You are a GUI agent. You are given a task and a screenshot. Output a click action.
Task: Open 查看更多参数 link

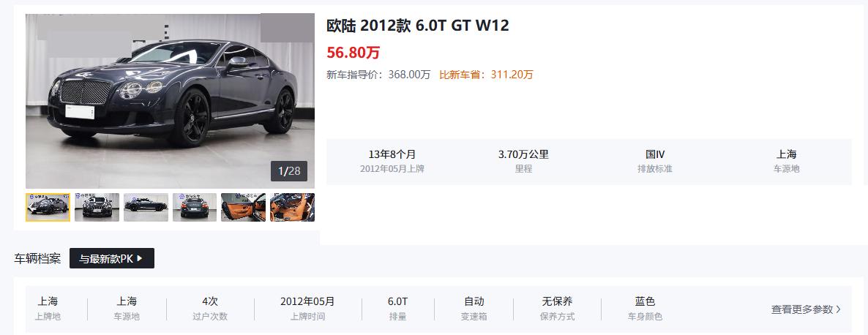pos(806,309)
